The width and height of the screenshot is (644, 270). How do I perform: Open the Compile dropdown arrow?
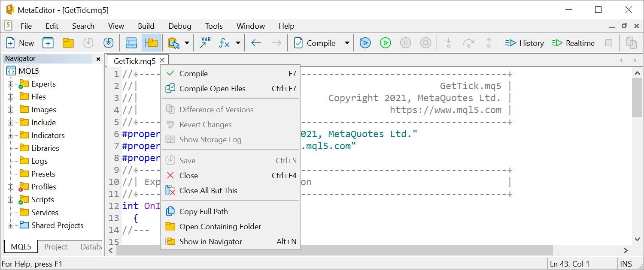[x=346, y=43]
